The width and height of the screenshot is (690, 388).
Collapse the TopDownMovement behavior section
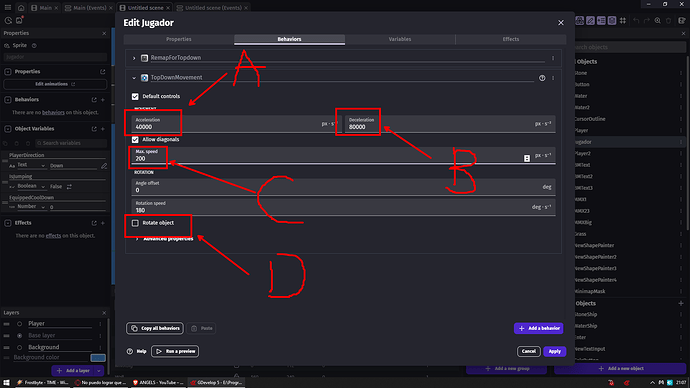point(134,78)
